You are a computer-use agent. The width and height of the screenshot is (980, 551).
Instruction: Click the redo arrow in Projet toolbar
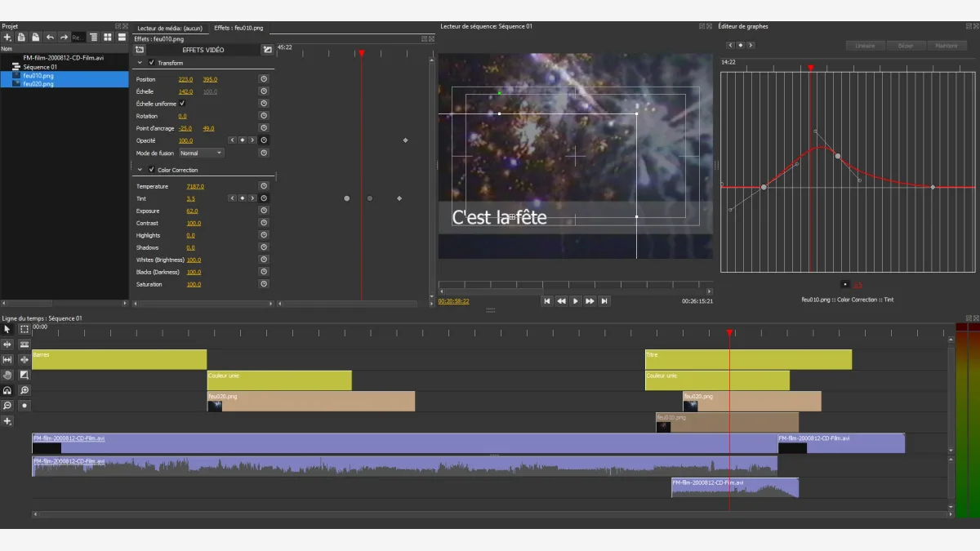point(64,38)
